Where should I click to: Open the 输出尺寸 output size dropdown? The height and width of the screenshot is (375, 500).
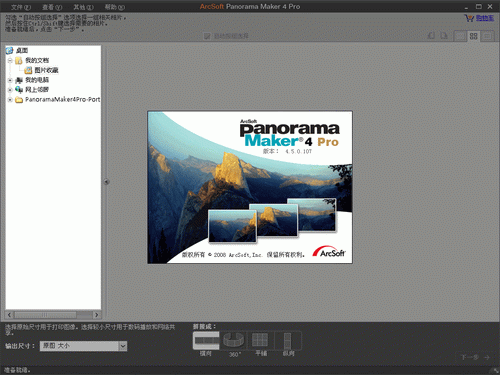83,346
